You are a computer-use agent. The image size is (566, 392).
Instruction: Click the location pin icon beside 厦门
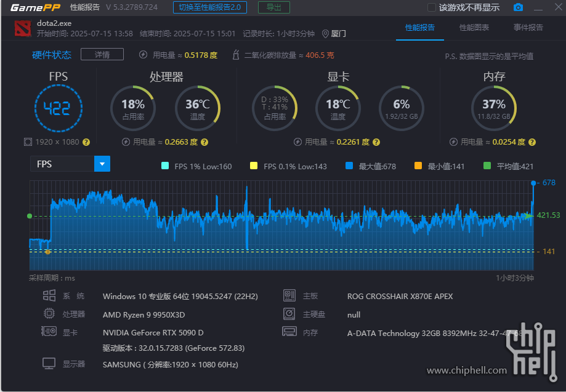325,34
